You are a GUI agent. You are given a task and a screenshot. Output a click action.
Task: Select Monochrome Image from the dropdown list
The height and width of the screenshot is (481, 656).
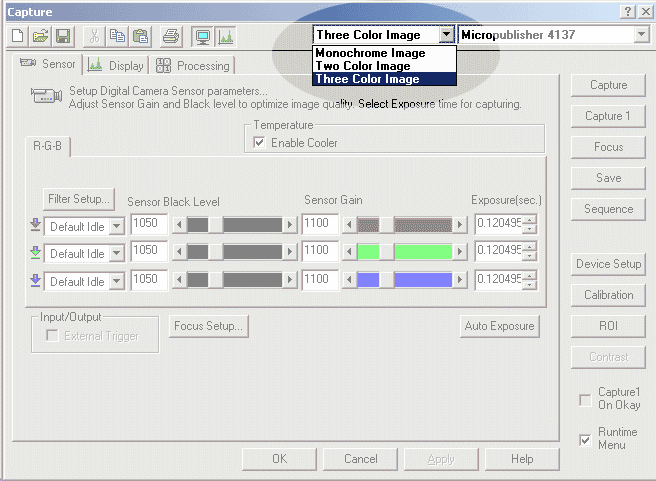[370, 53]
